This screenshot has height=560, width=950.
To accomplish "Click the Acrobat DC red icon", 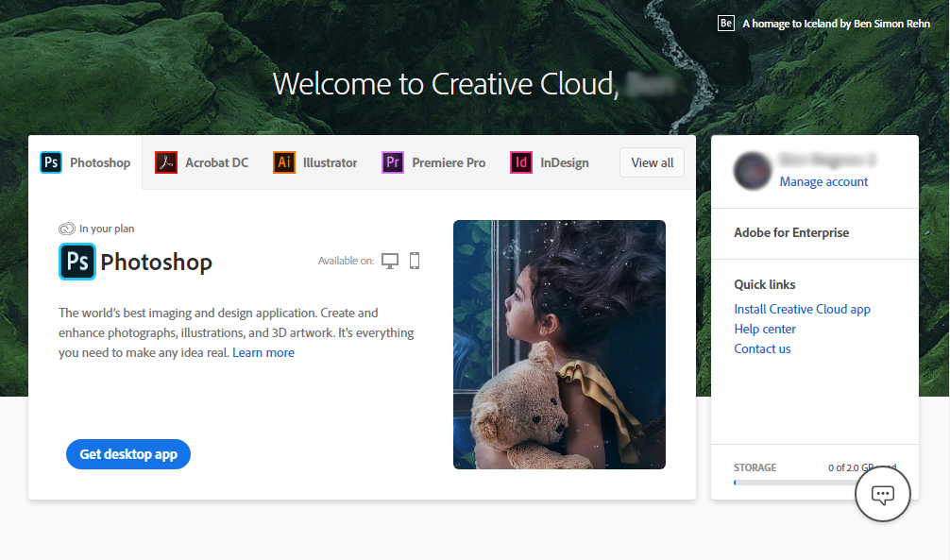I will click(x=166, y=162).
